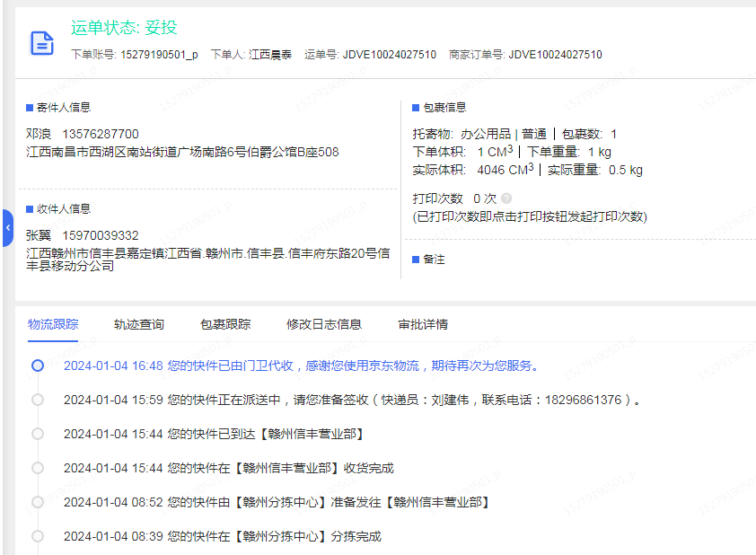This screenshot has width=756, height=555.
Task: Click 08:52 准备发往 tracking entry
Action: (277, 502)
